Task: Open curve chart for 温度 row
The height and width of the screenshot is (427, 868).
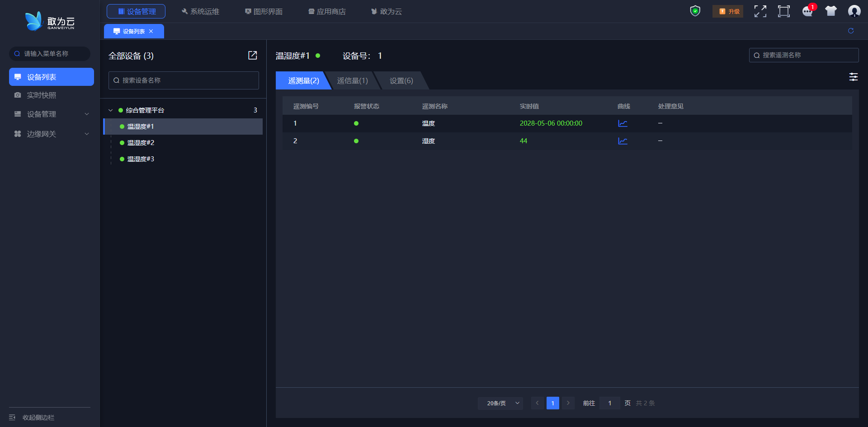Action: click(623, 123)
